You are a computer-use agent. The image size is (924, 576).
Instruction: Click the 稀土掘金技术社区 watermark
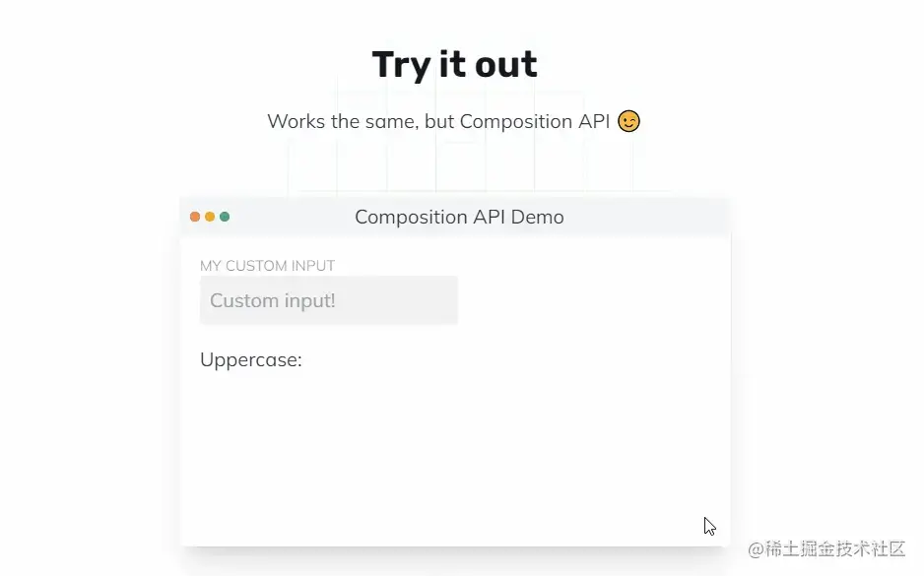pyautogui.click(x=835, y=548)
